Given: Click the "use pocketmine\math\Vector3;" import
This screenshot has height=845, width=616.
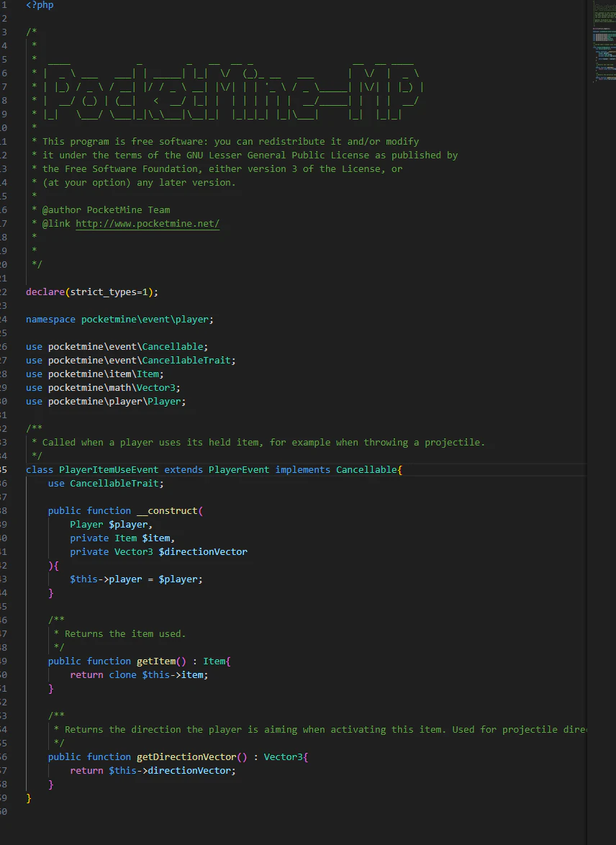Looking at the screenshot, I should (103, 388).
